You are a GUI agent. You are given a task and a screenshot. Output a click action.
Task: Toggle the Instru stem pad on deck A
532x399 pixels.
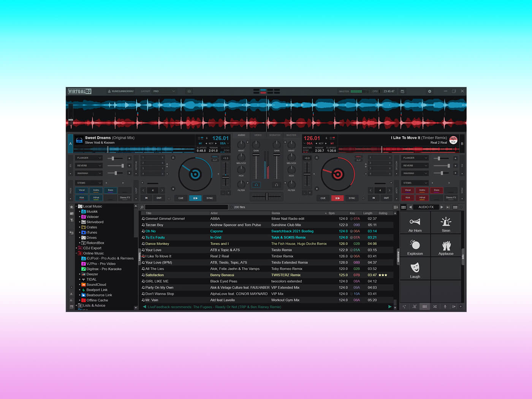(96, 190)
